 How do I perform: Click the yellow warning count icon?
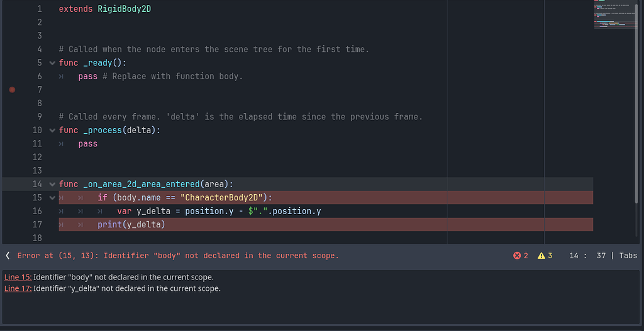click(x=541, y=256)
